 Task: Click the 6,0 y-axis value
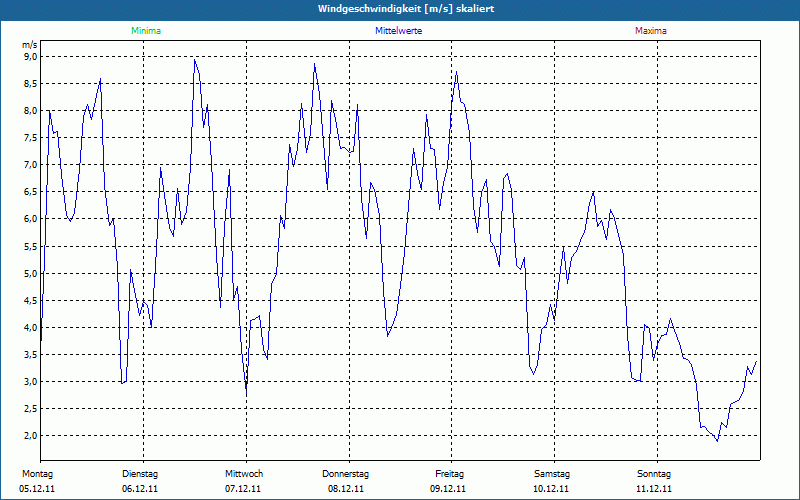tap(31, 218)
